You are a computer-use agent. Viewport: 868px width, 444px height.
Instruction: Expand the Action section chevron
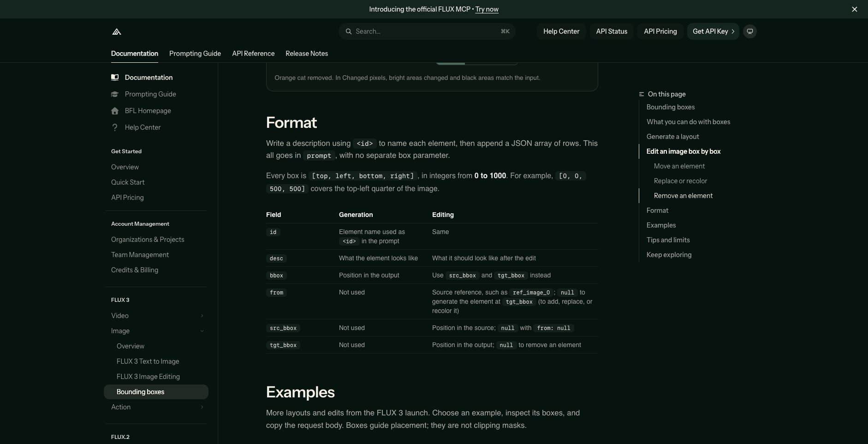click(x=202, y=407)
